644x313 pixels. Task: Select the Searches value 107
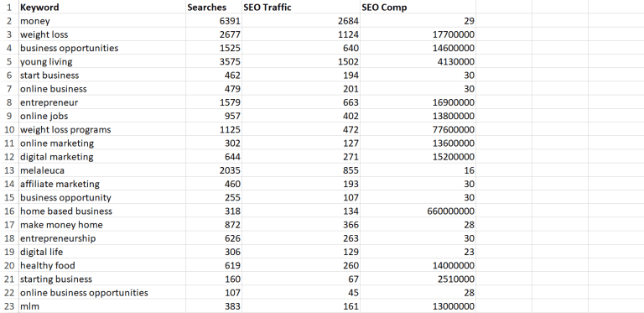[214, 292]
